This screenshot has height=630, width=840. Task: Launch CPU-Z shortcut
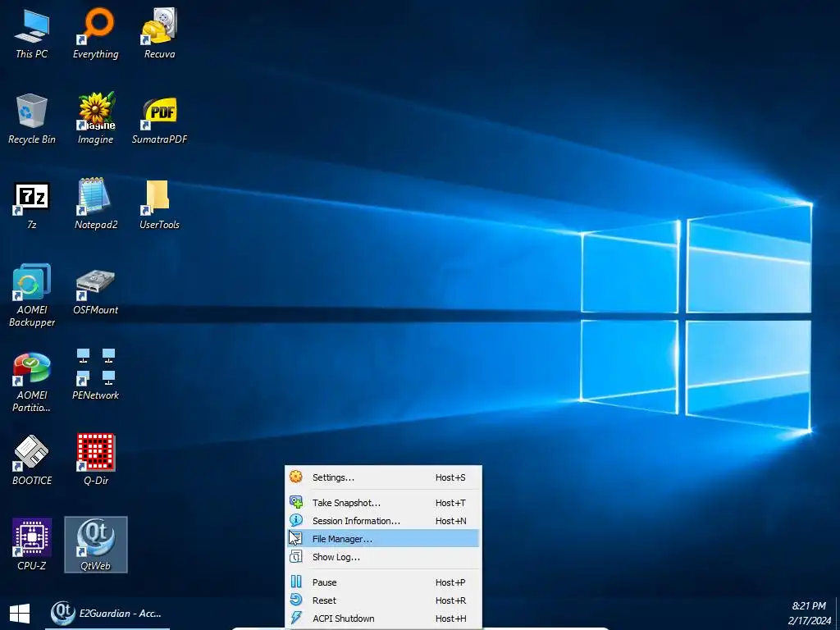point(32,545)
